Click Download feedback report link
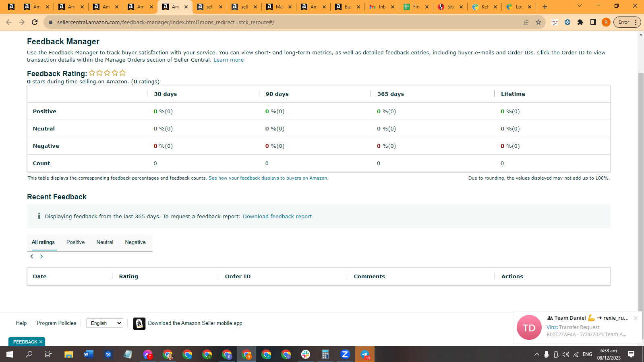Image resolution: width=644 pixels, height=362 pixels. coord(277,217)
